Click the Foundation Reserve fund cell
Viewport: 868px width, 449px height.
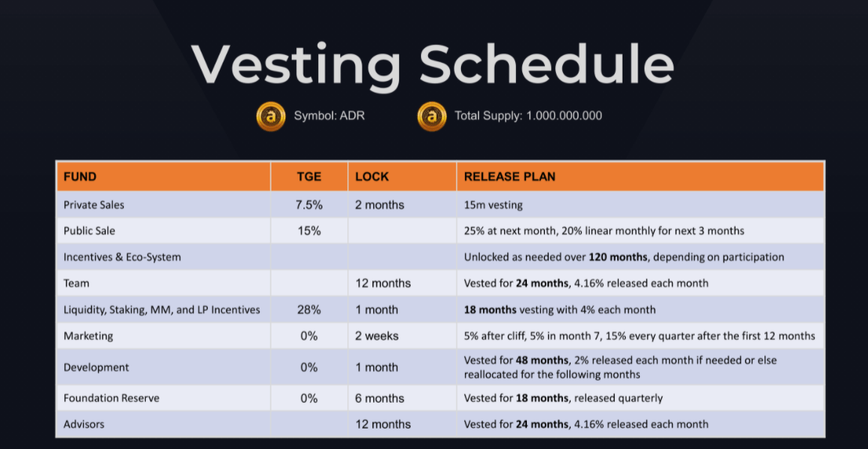[x=111, y=398]
